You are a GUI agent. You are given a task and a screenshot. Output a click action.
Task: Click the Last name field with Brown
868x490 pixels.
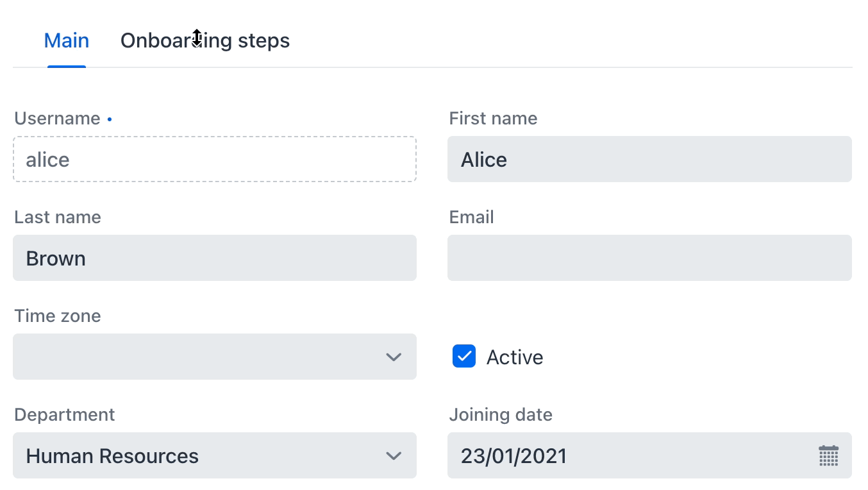(x=215, y=258)
